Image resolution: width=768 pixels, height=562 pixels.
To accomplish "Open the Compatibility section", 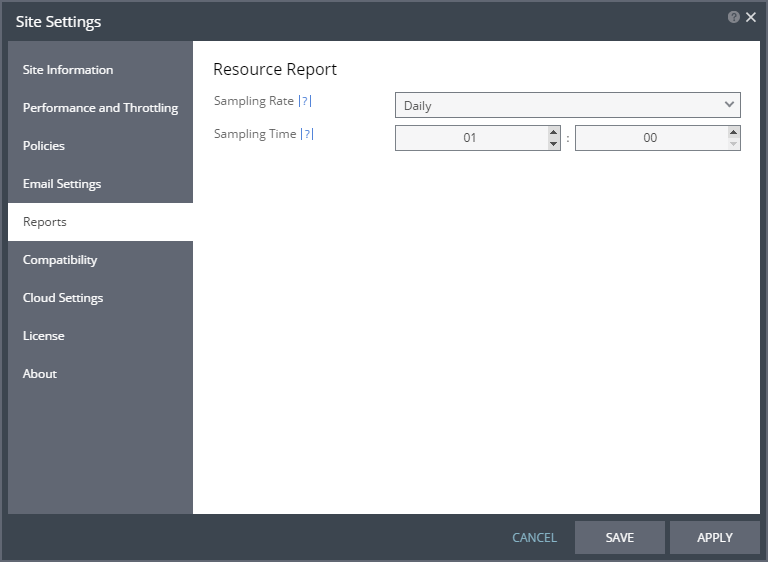I will pos(100,260).
